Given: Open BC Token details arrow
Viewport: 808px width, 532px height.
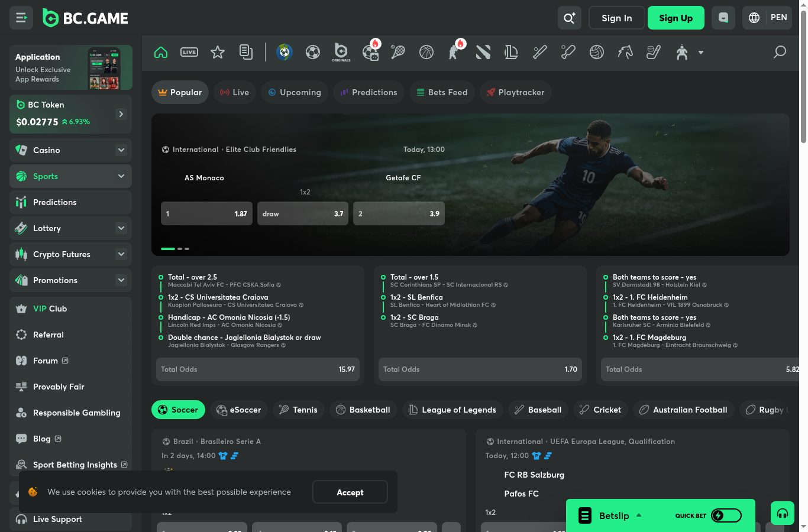Looking at the screenshot, I should 121,113.
